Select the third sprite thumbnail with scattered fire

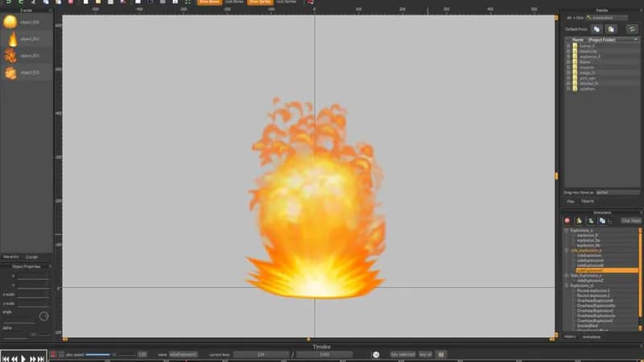point(10,56)
